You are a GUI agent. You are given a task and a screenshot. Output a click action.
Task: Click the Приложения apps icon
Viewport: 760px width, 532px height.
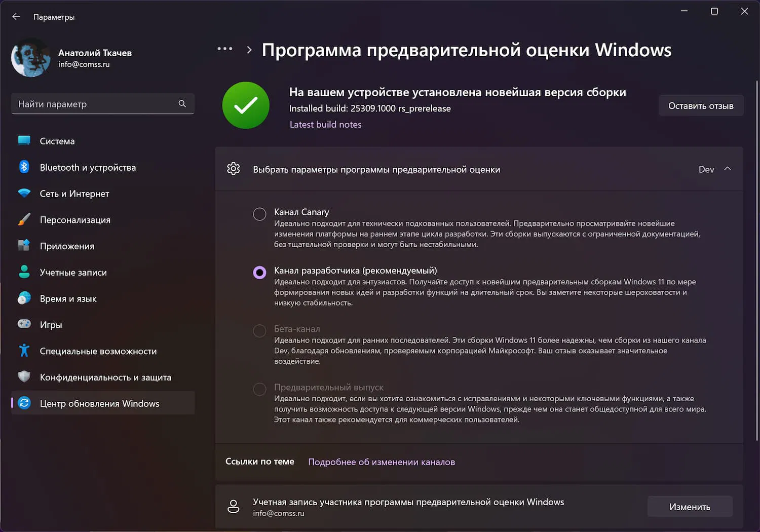pos(24,246)
